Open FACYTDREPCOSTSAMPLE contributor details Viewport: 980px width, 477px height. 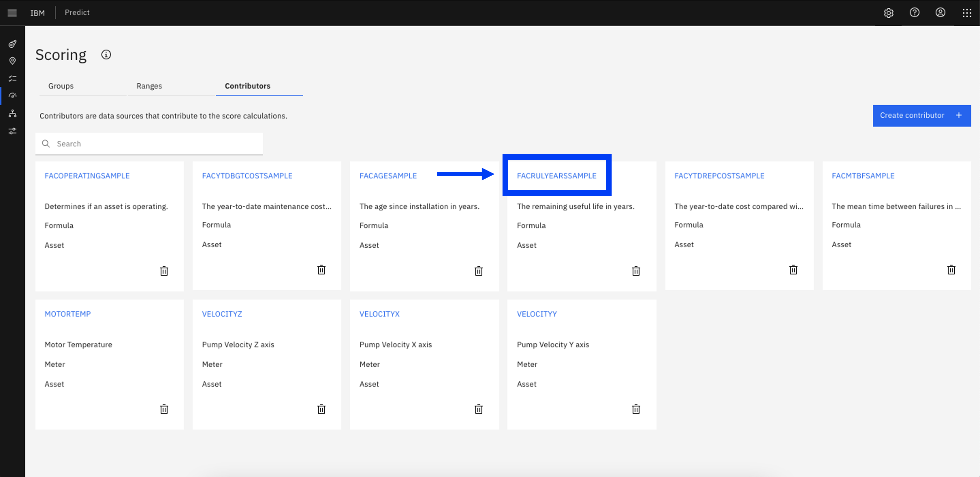click(719, 176)
